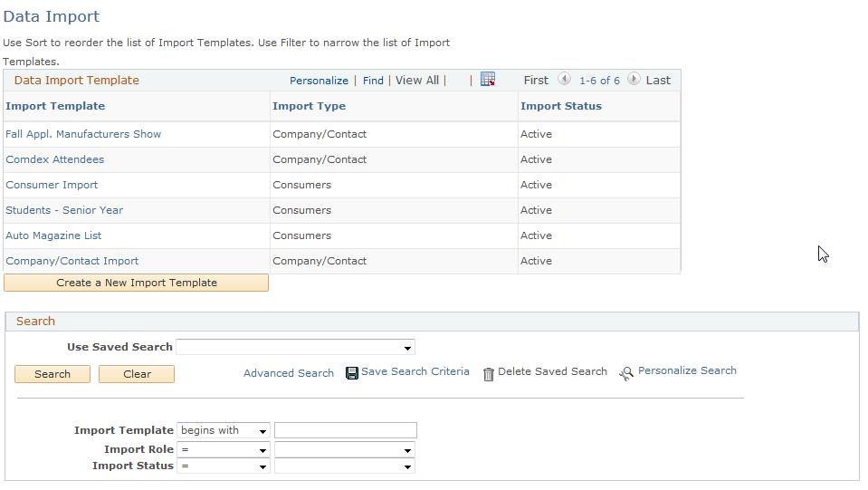
Task: Click the Personalize Search link
Action: [687, 370]
